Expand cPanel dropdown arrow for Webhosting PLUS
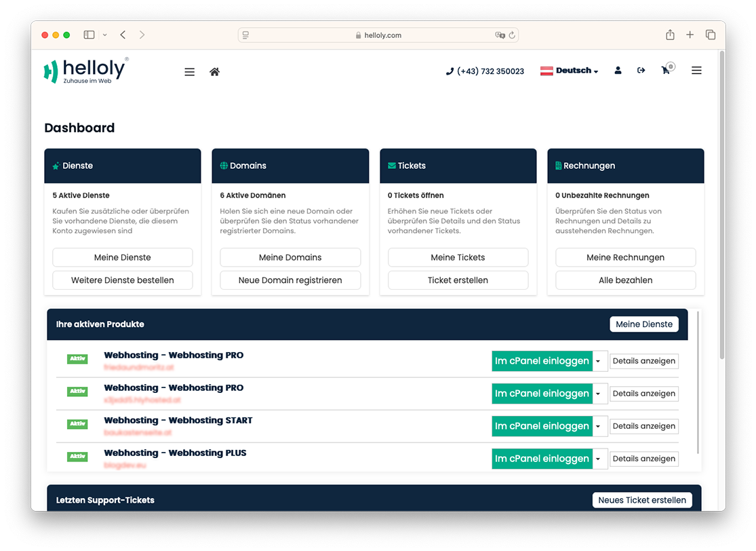This screenshot has height=551, width=756. [599, 458]
